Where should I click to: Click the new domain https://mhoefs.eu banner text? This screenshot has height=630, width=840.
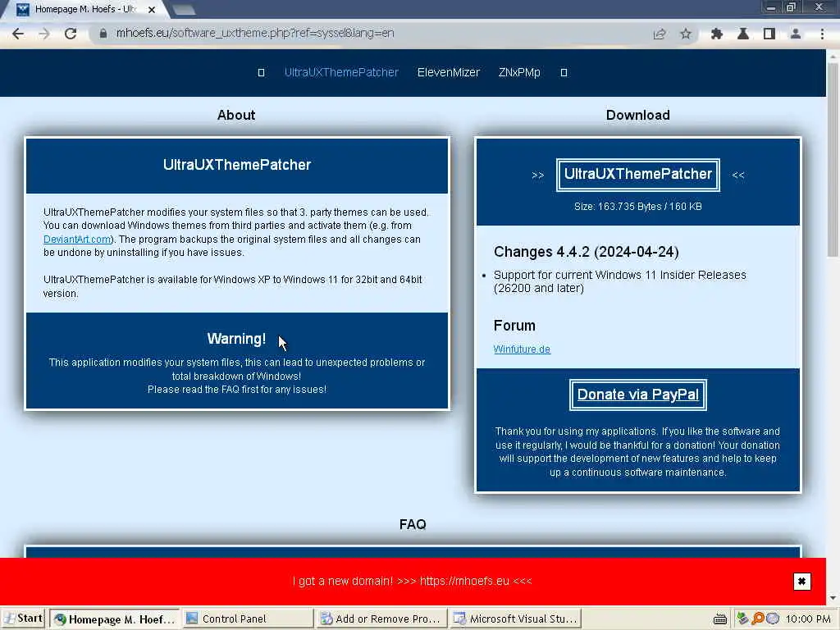coord(412,581)
